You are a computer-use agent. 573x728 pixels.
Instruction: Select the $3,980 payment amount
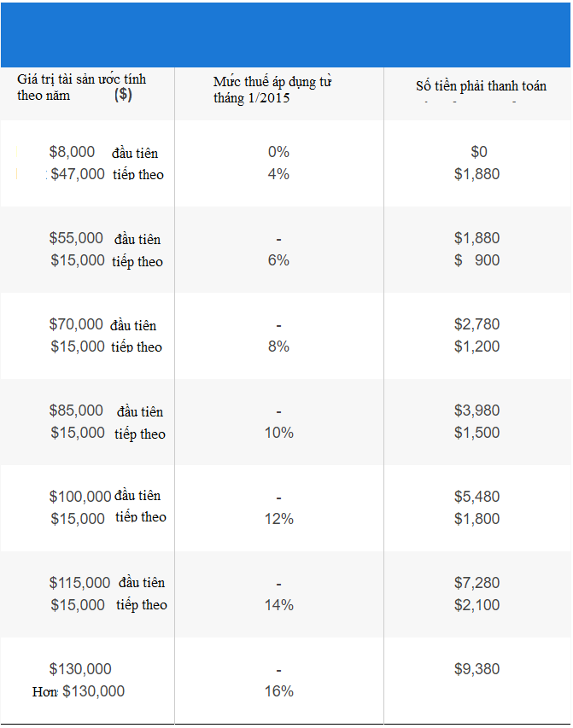477,411
